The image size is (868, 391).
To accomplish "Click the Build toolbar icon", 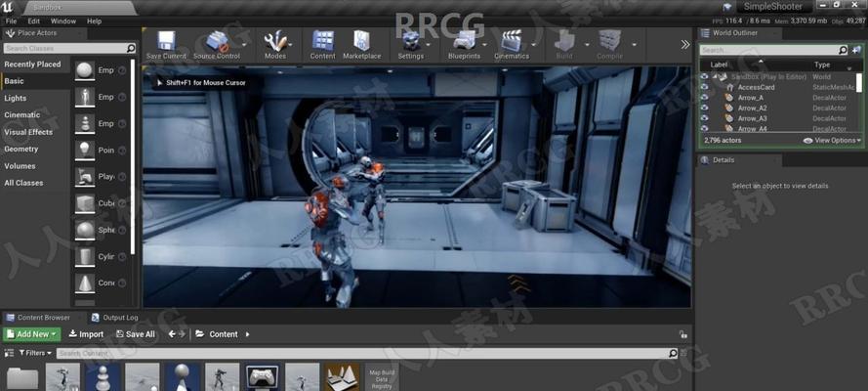I will click(564, 41).
